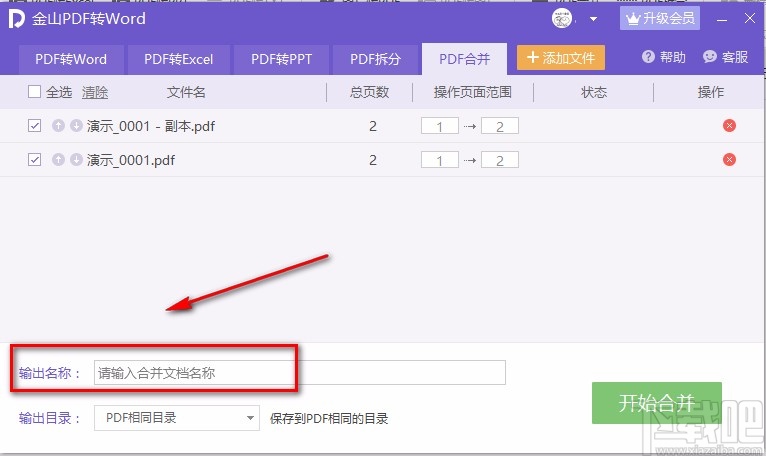
Task: Click file name 演示_0001.pdf
Action: pos(131,160)
